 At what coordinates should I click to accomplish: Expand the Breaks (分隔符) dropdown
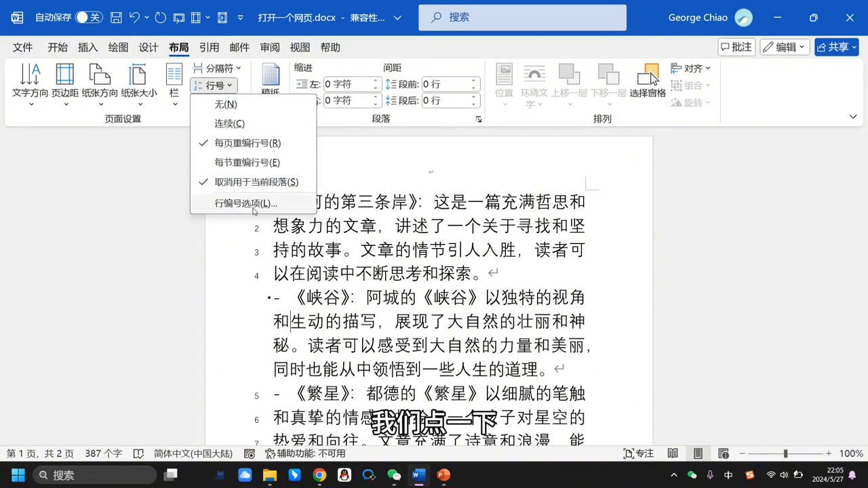[x=217, y=68]
